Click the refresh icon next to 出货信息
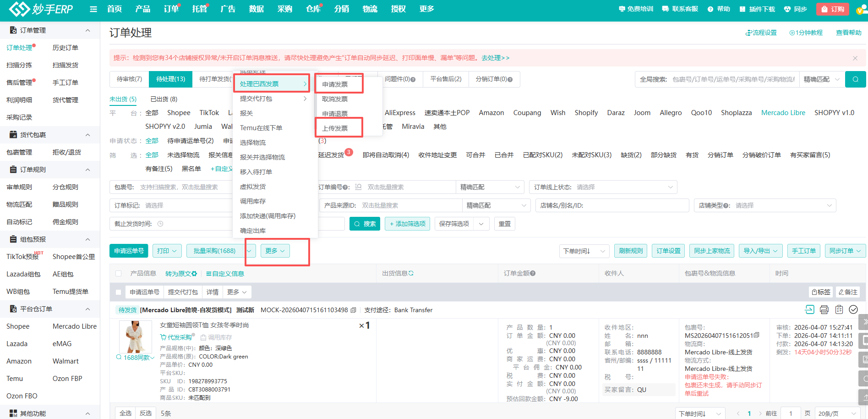Screen dimensions: 868x419 tap(411, 273)
